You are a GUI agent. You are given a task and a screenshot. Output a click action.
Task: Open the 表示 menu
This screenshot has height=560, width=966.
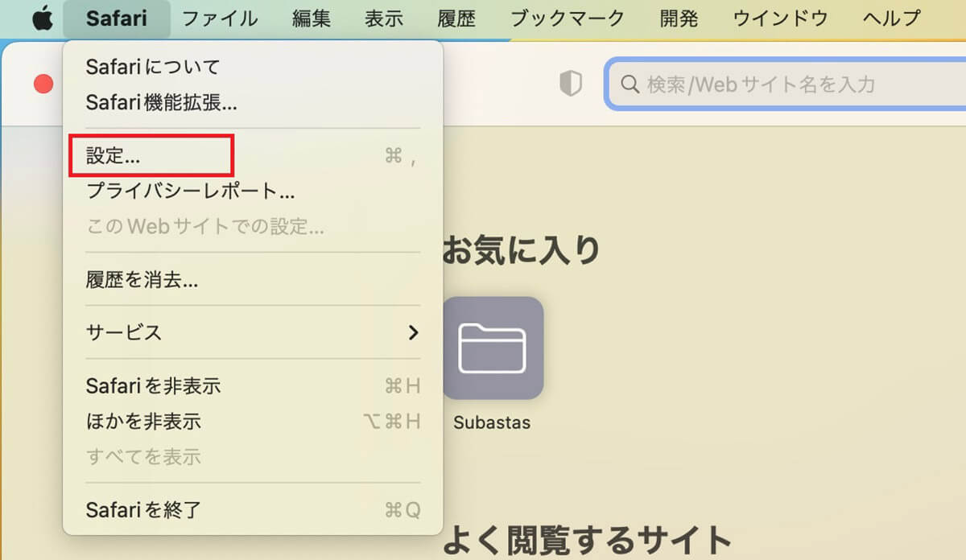384,19
